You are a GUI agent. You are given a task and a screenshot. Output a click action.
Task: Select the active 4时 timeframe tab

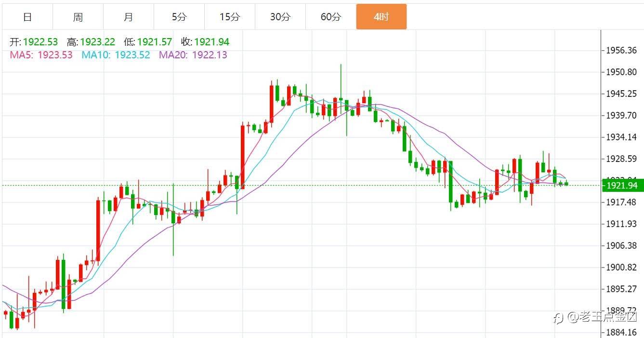381,17
